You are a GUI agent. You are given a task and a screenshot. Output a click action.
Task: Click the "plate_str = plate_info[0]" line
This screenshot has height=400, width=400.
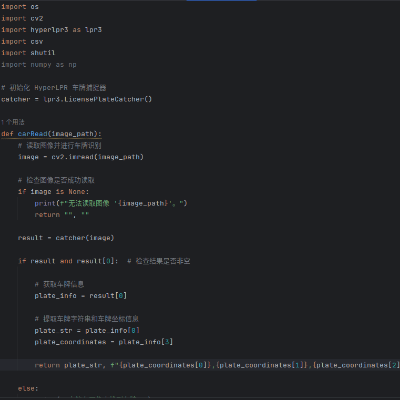coord(87,330)
